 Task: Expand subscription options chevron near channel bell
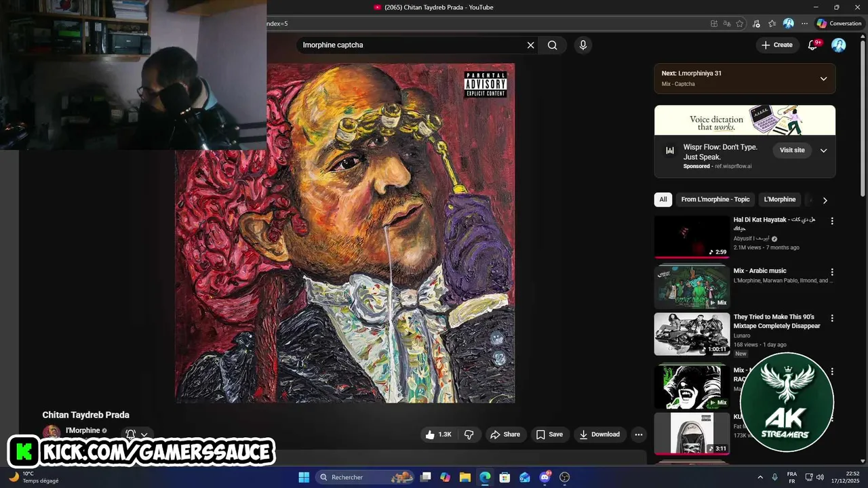144,435
